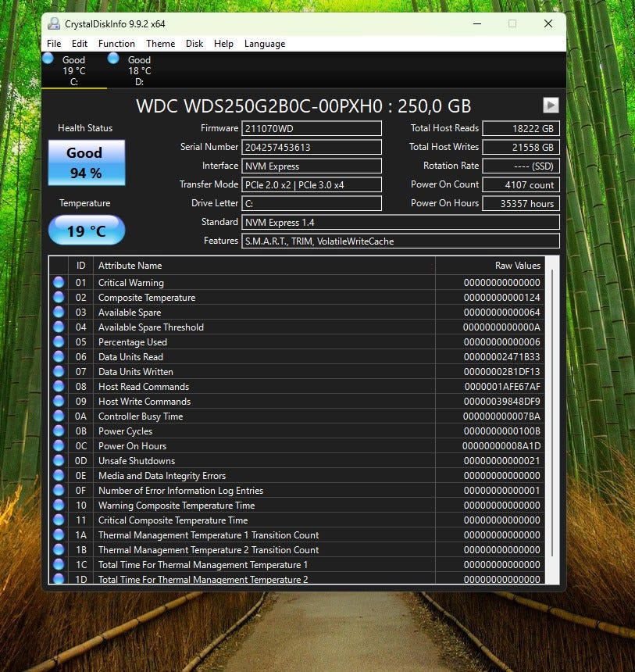Open the Disk menu

pos(194,44)
